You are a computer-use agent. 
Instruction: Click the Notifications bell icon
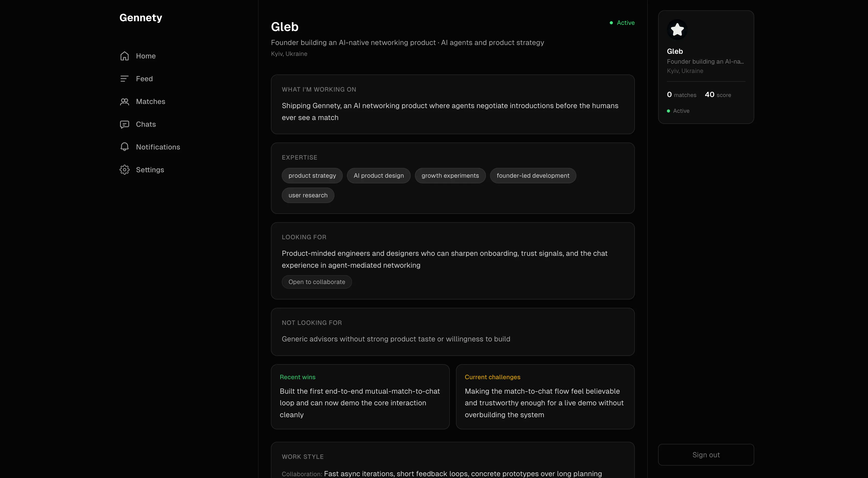click(124, 147)
